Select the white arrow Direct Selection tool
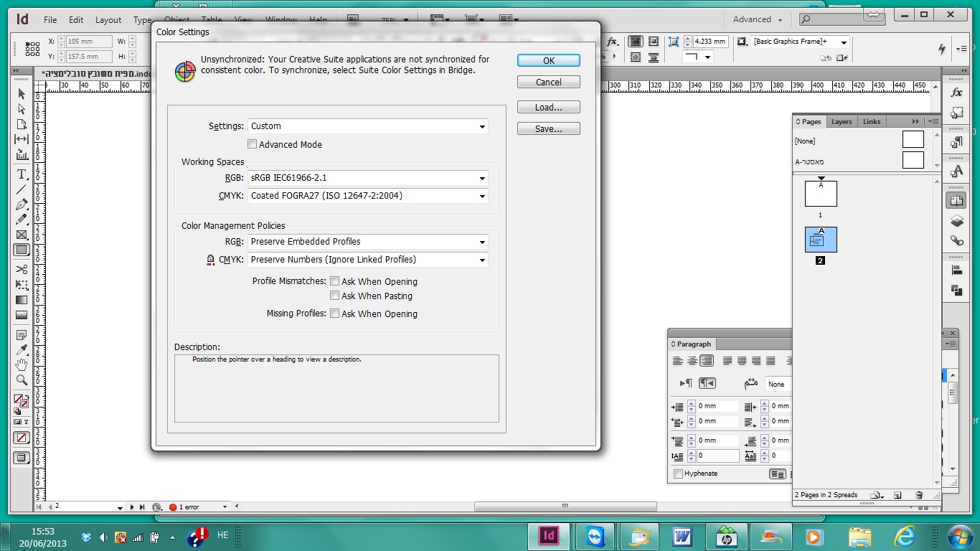The image size is (980, 551). click(22, 109)
